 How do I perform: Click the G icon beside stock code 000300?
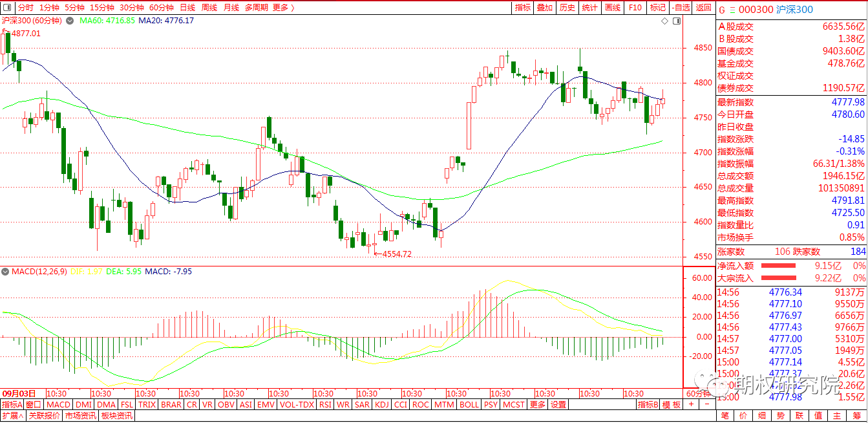(x=722, y=10)
